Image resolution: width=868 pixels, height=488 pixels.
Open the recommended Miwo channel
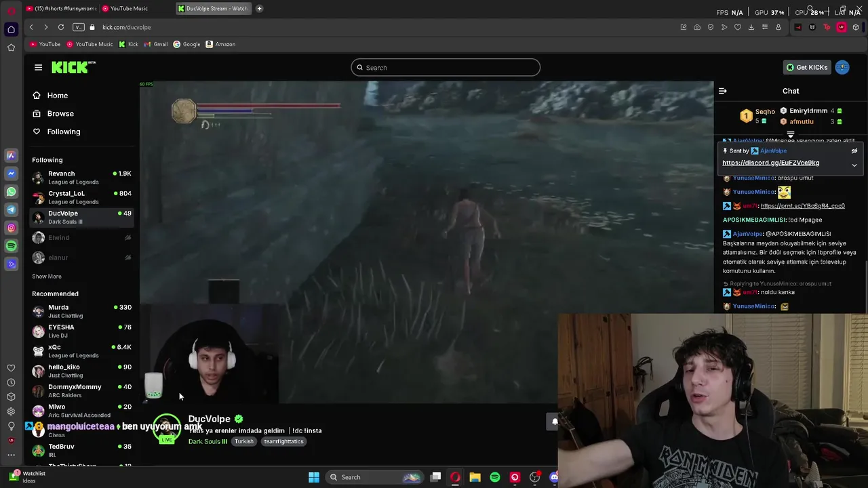coord(81,410)
